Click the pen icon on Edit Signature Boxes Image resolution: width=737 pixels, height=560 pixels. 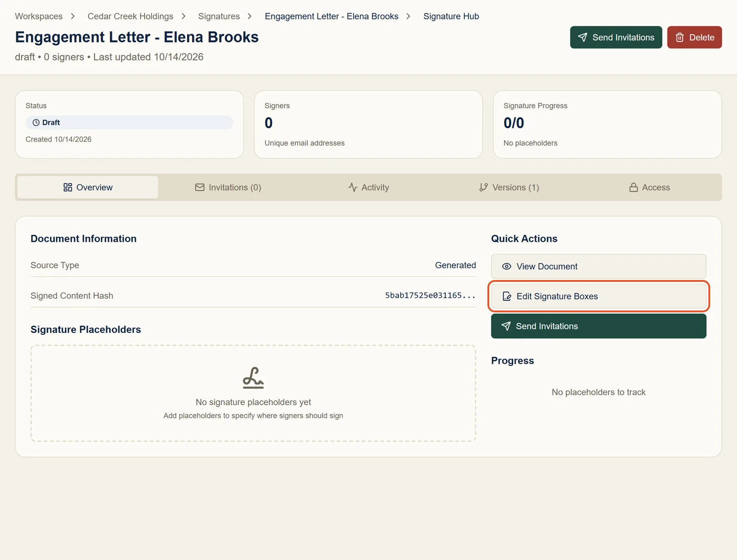click(x=507, y=296)
